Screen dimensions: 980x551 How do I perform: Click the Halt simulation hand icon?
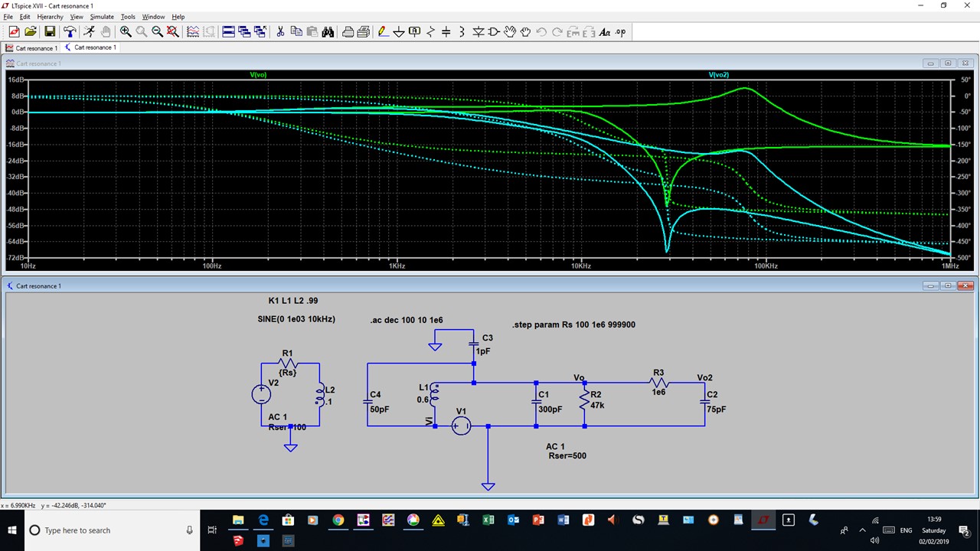(105, 31)
